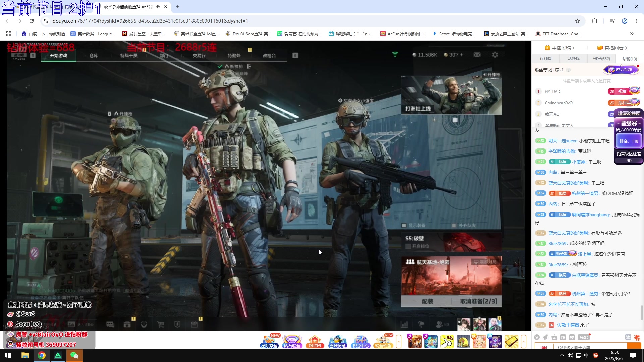
Task: Open the in-game mail envelope icon
Action: (x=477, y=55)
